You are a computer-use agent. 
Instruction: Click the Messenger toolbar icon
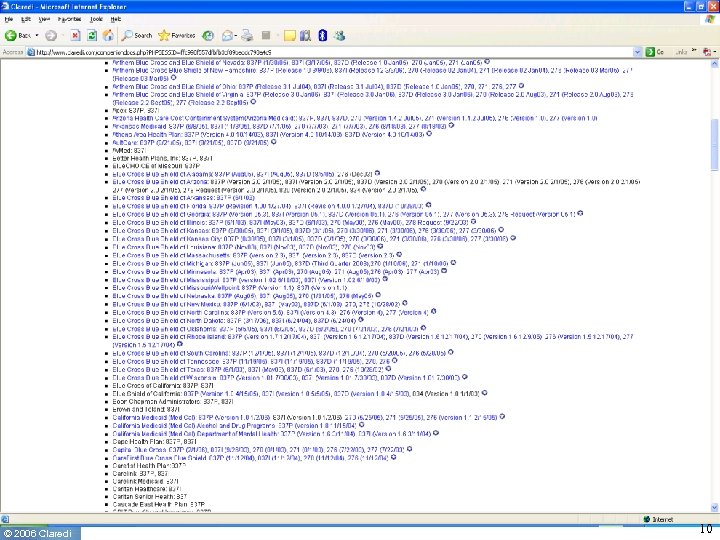pyautogui.click(x=340, y=35)
